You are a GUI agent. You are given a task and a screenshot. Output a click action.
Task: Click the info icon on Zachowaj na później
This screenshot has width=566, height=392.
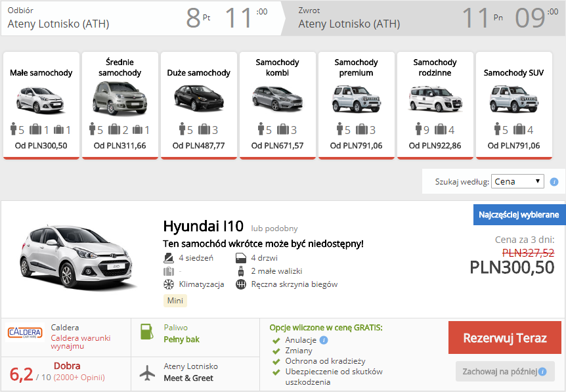pyautogui.click(x=542, y=372)
